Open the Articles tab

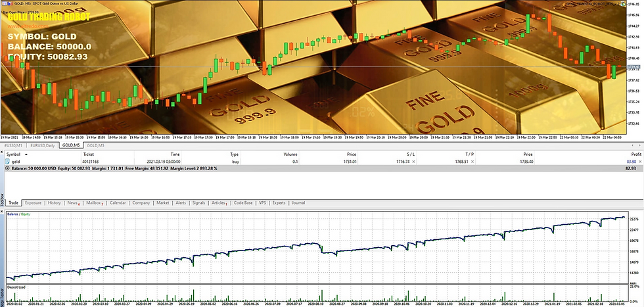219,203
